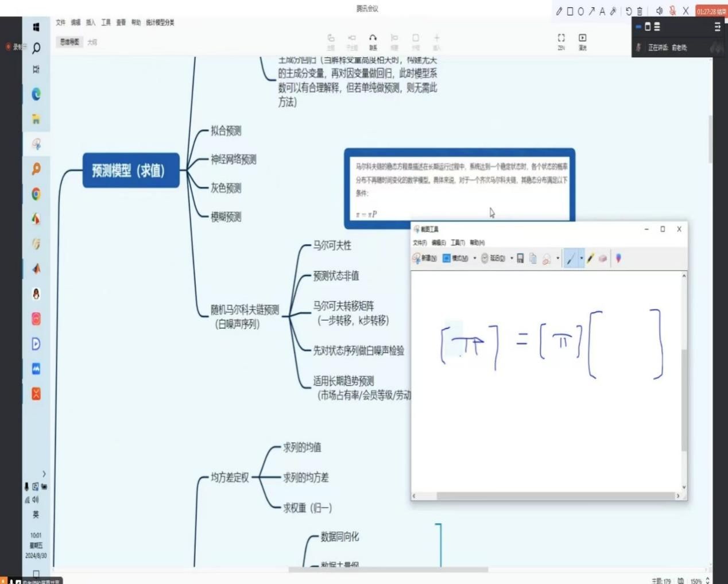This screenshot has height=584, width=728.
Task: Open Snipping Tool 帮助 menu
Action: click(x=477, y=242)
